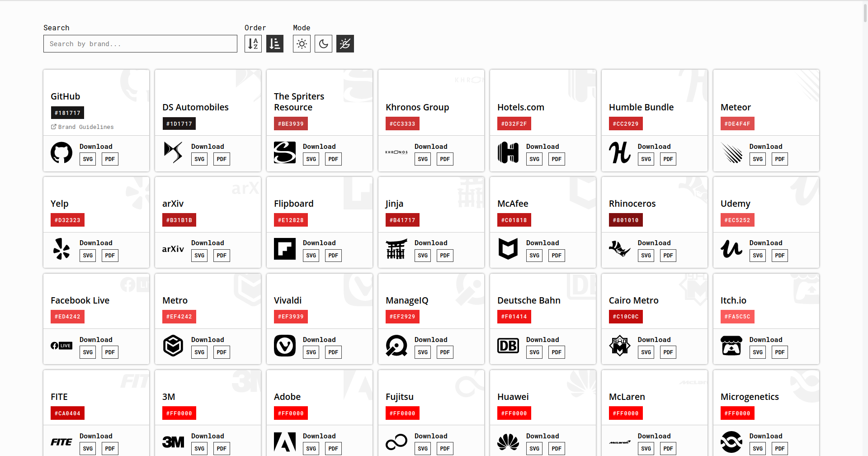Click the Udemy logo icon

pyautogui.click(x=731, y=249)
